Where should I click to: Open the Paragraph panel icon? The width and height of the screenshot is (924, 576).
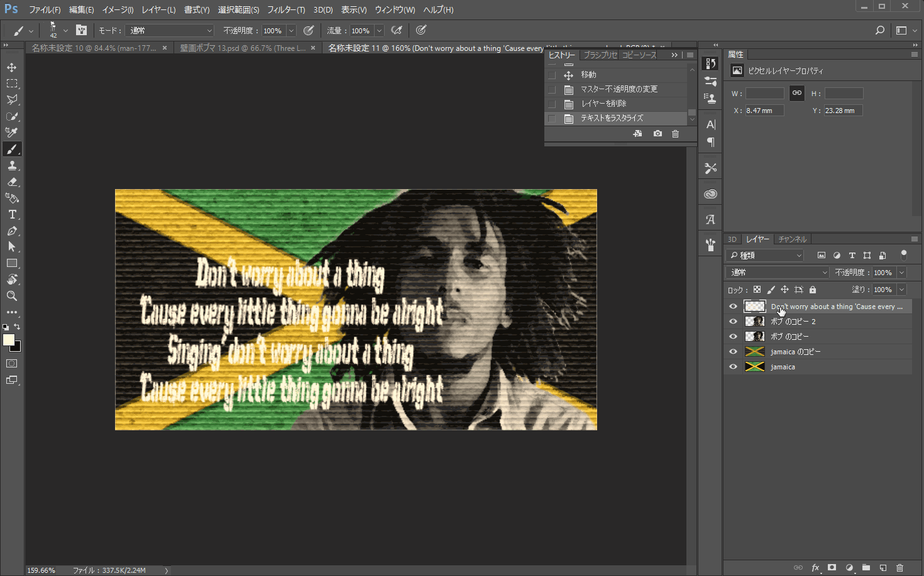(x=711, y=142)
